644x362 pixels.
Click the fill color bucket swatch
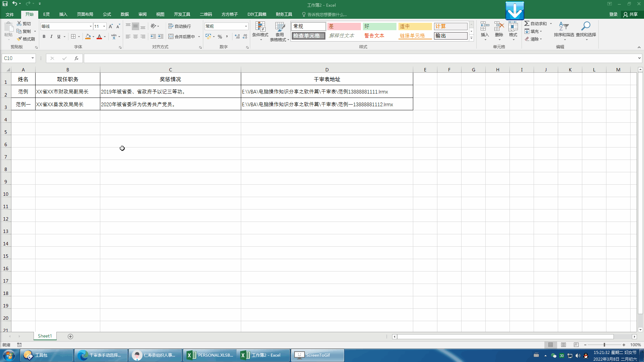[88, 37]
